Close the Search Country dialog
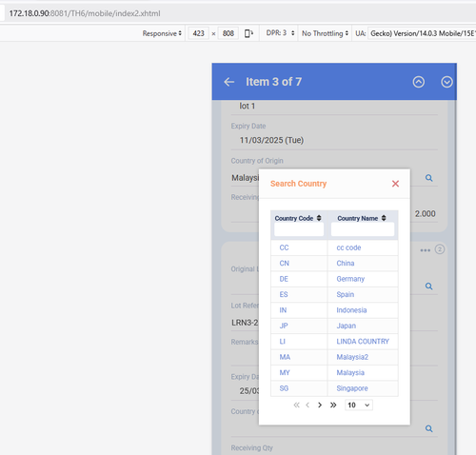This screenshot has height=455, width=476. click(395, 184)
